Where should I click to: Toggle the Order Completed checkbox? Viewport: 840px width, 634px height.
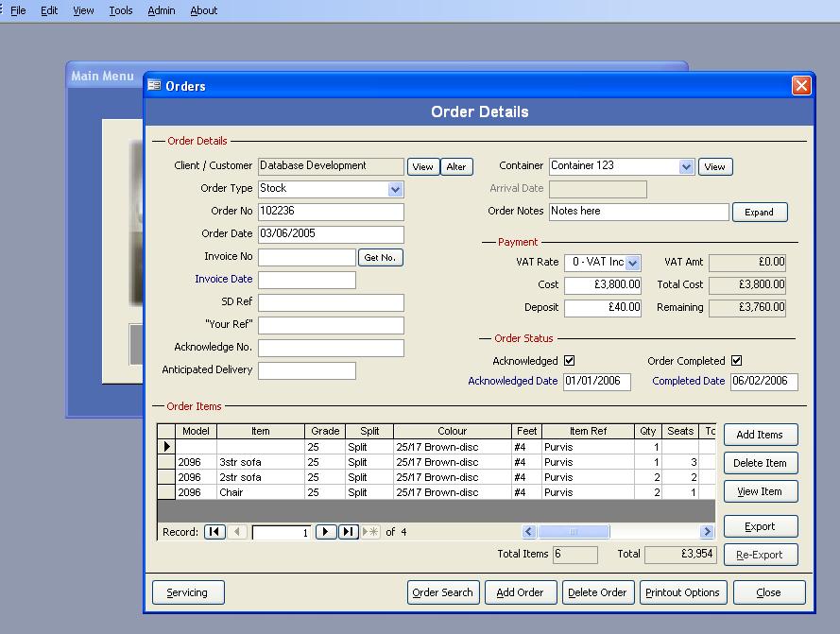[x=738, y=360]
